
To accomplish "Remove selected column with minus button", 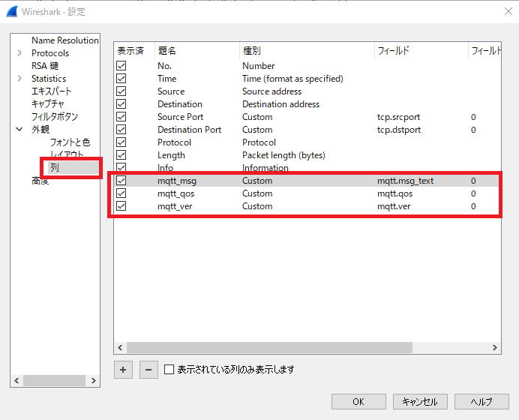I will [148, 370].
